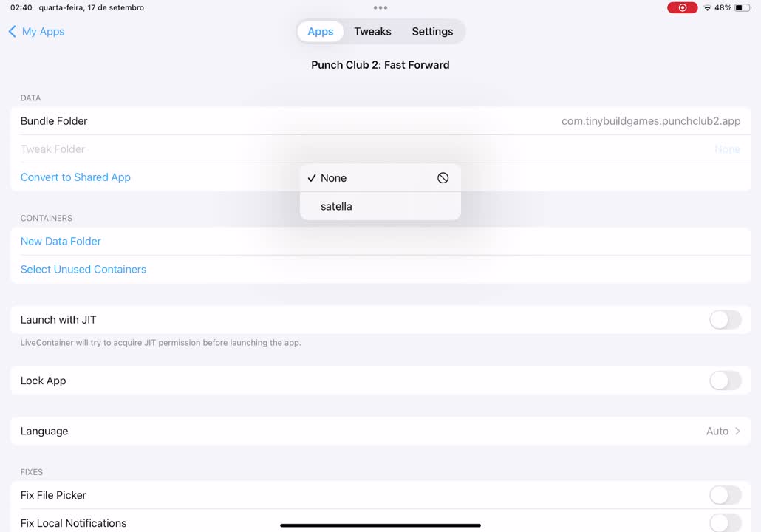The width and height of the screenshot is (761, 532).
Task: Switch to the Apps tab
Action: coord(321,32)
